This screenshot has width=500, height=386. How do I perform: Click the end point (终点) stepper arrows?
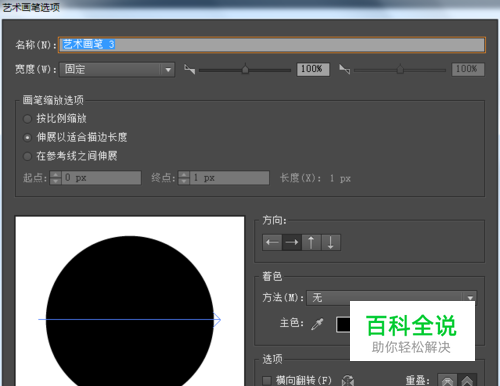(x=184, y=178)
